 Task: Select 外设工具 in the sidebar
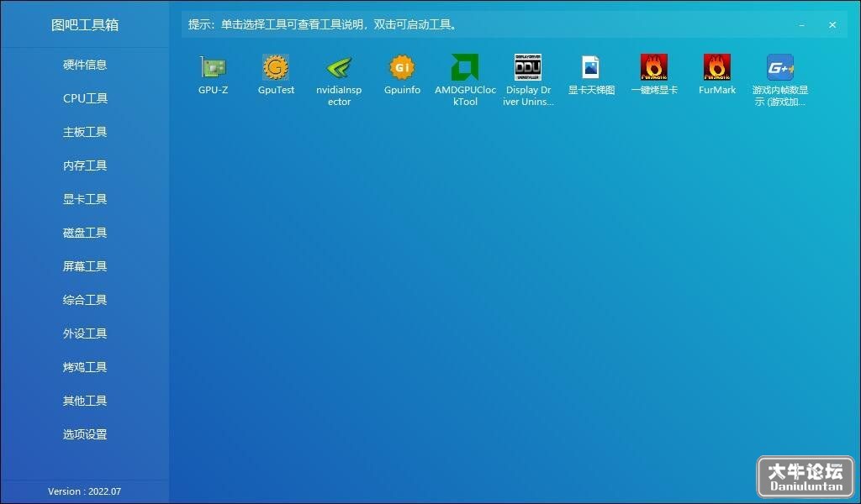click(x=85, y=333)
